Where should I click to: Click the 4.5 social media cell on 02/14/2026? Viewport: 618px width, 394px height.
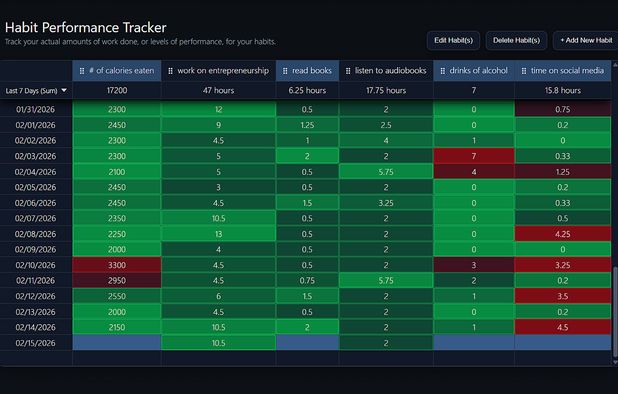point(563,327)
